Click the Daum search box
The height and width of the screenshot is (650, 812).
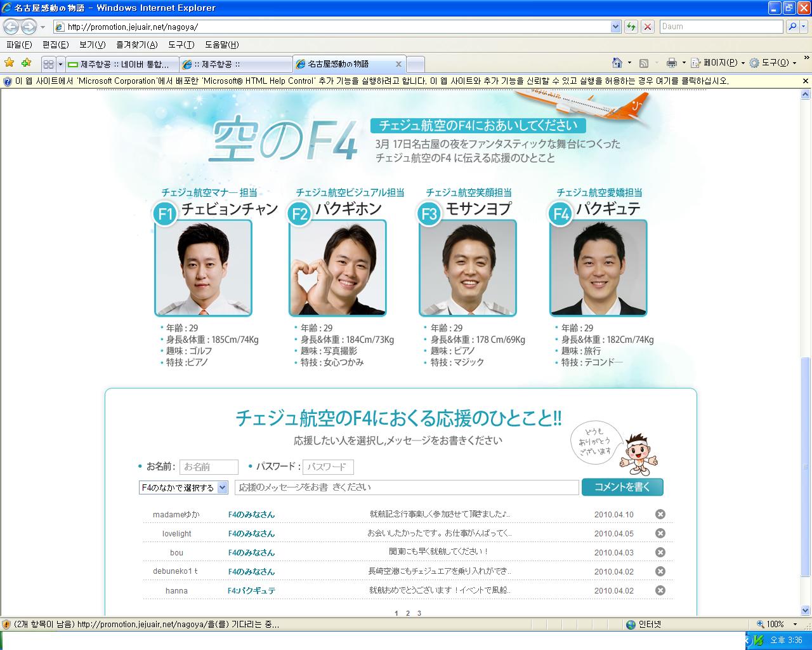721,27
